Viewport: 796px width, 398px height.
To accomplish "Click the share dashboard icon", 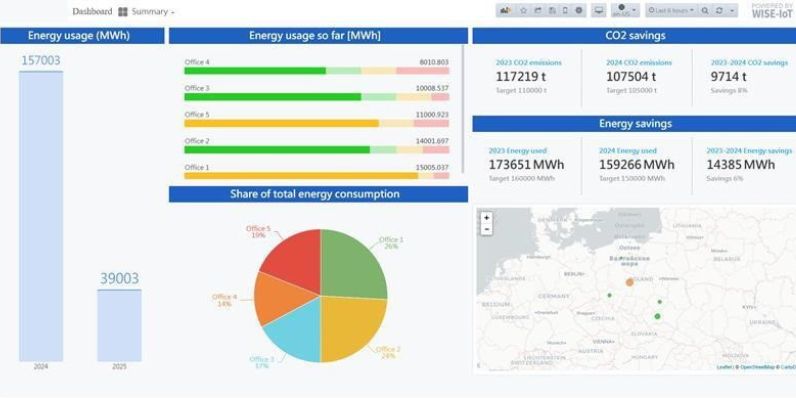I will (538, 10).
